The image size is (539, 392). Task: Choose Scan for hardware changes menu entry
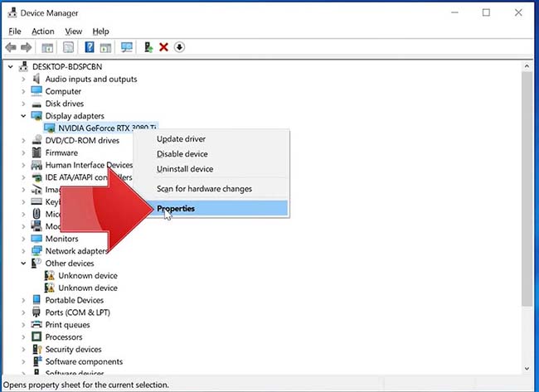click(211, 189)
